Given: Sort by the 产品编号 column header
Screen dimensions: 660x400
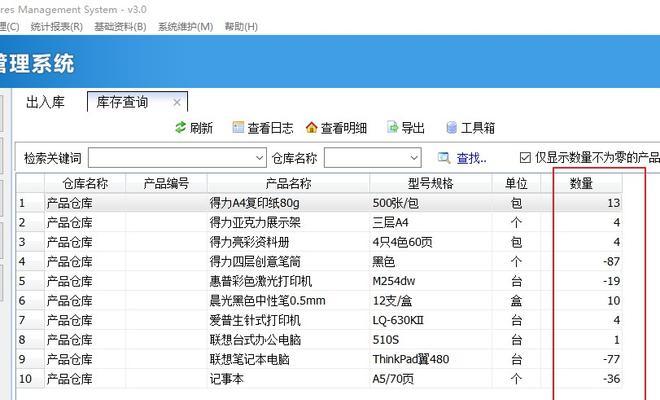Looking at the screenshot, I should [x=166, y=183].
